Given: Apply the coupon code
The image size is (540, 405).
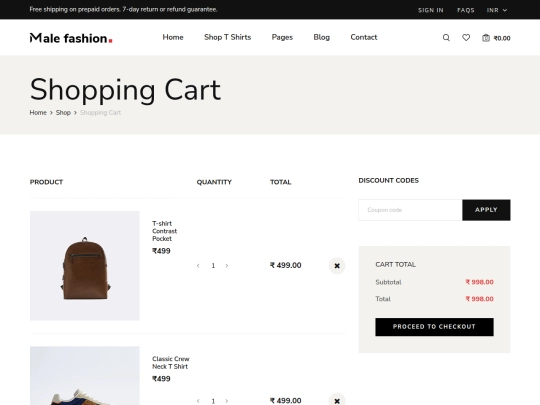Looking at the screenshot, I should pyautogui.click(x=486, y=210).
